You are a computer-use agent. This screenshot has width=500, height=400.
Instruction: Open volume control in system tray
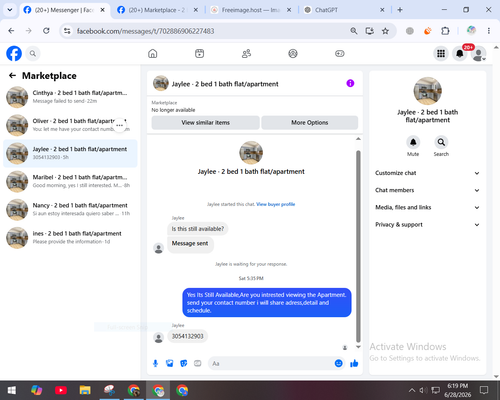[423, 390]
